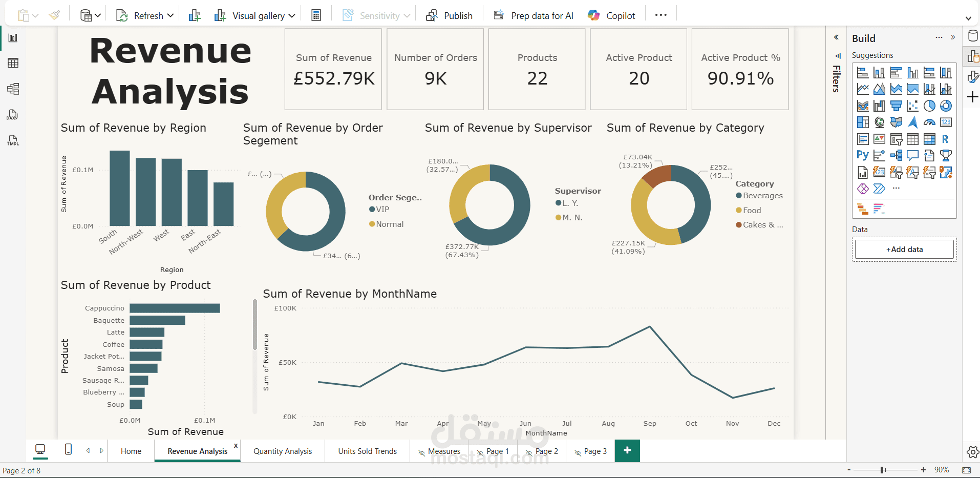
Task: Switch to Table view in left sidebar
Action: 13,63
